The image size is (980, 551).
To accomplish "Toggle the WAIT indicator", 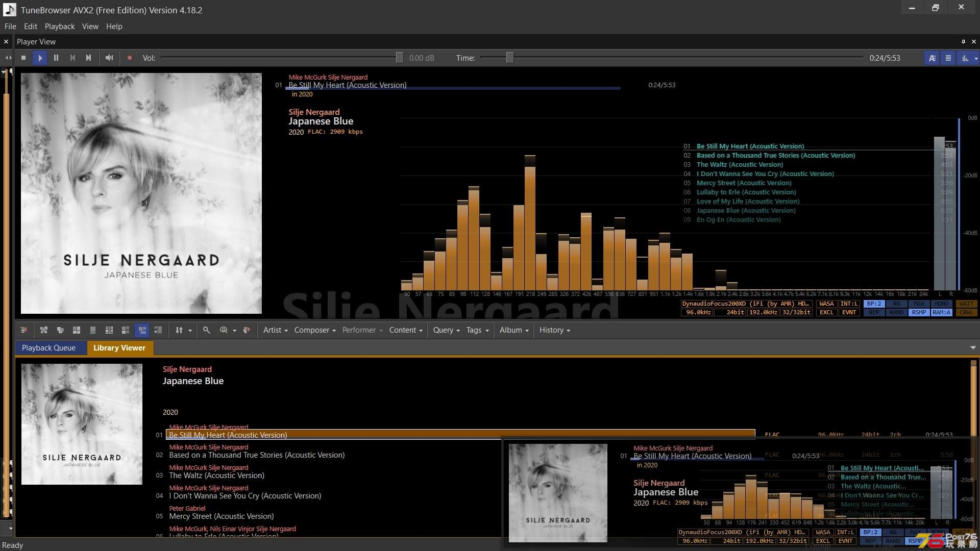I will (x=966, y=304).
